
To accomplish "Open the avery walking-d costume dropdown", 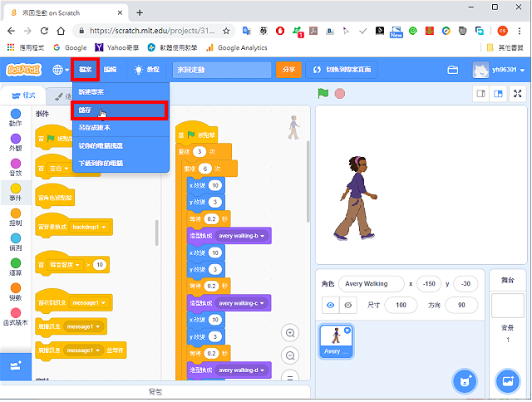I will coord(242,370).
